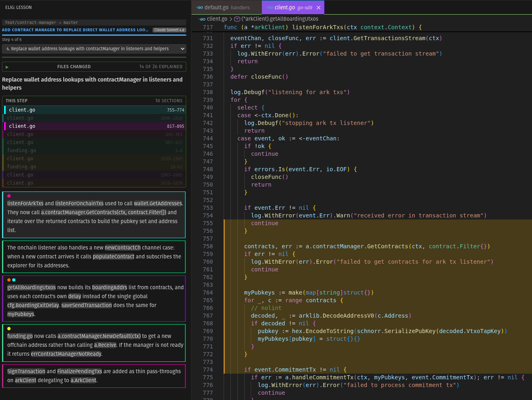Click the "// nolint" comment on line 766

pyautogui.click(x=266, y=308)
